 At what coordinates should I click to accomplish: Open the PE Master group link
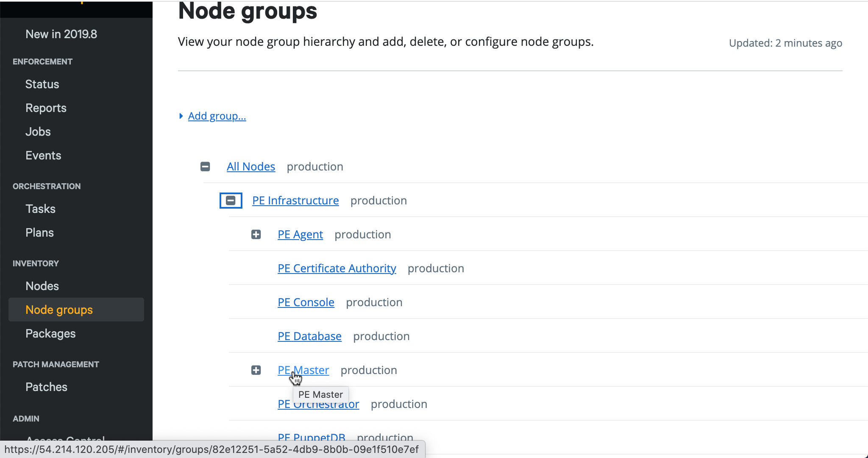[x=303, y=370]
